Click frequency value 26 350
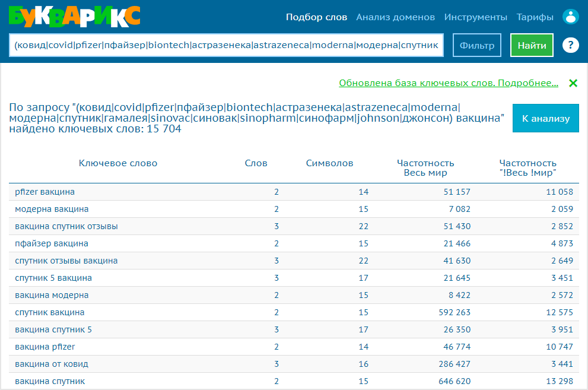This screenshot has height=390, width=588. [457, 329]
